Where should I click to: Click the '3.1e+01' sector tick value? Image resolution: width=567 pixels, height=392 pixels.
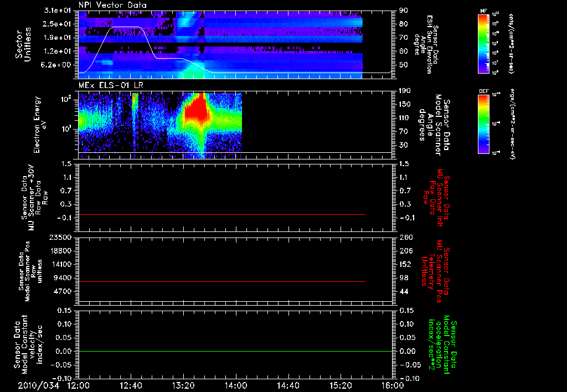point(58,11)
